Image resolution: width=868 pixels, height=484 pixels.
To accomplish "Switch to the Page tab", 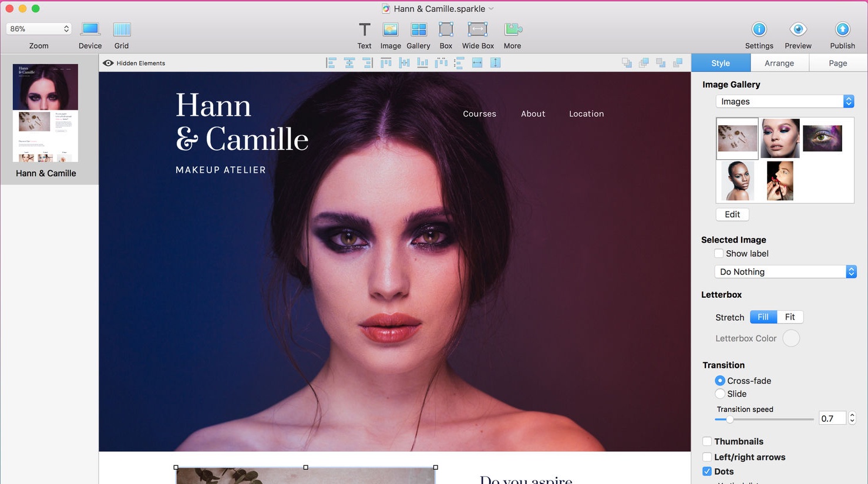I will point(837,63).
